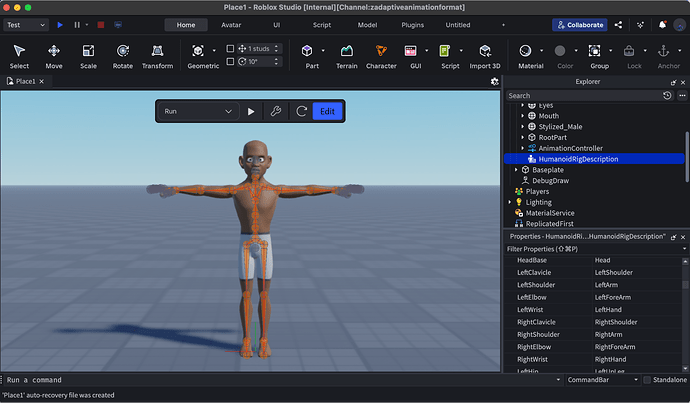Click the Run a command input
The width and height of the screenshot is (690, 403).
click(x=280, y=380)
